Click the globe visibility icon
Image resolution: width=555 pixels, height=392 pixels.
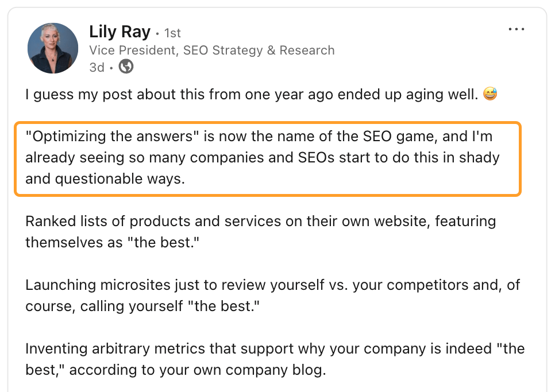[125, 67]
